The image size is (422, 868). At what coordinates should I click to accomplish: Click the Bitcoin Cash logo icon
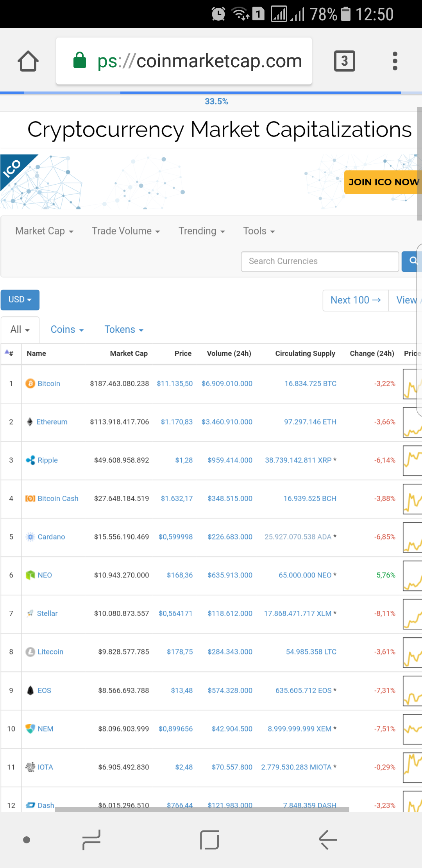pyautogui.click(x=30, y=499)
